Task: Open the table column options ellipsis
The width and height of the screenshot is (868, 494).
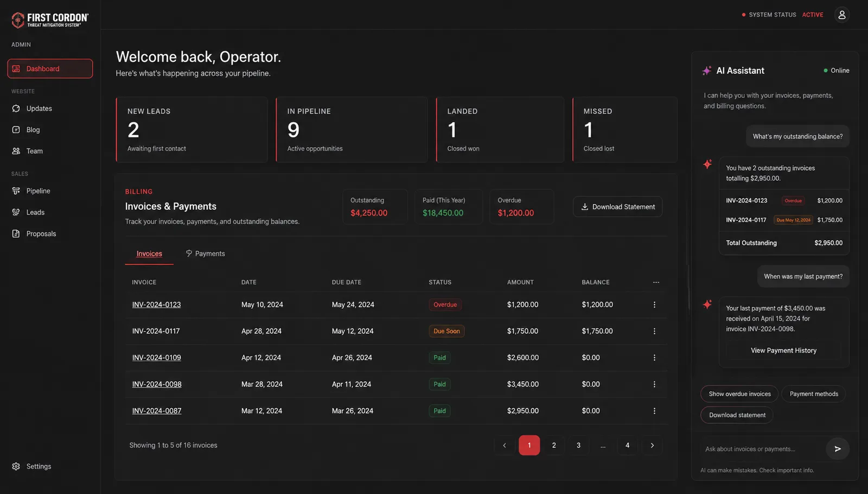Action: (x=656, y=282)
